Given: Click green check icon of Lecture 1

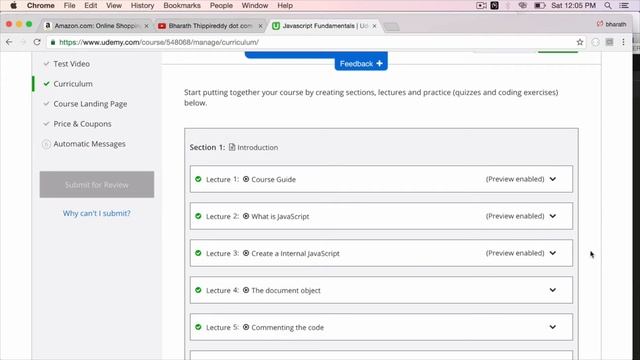Looking at the screenshot, I should pyautogui.click(x=198, y=179).
